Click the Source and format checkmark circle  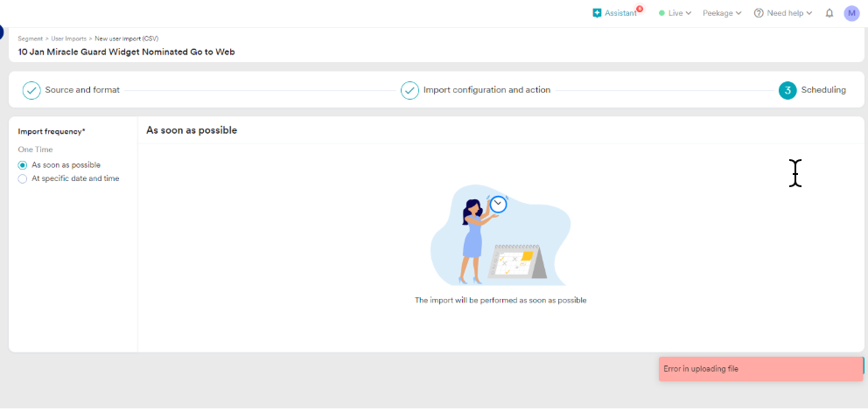click(31, 90)
